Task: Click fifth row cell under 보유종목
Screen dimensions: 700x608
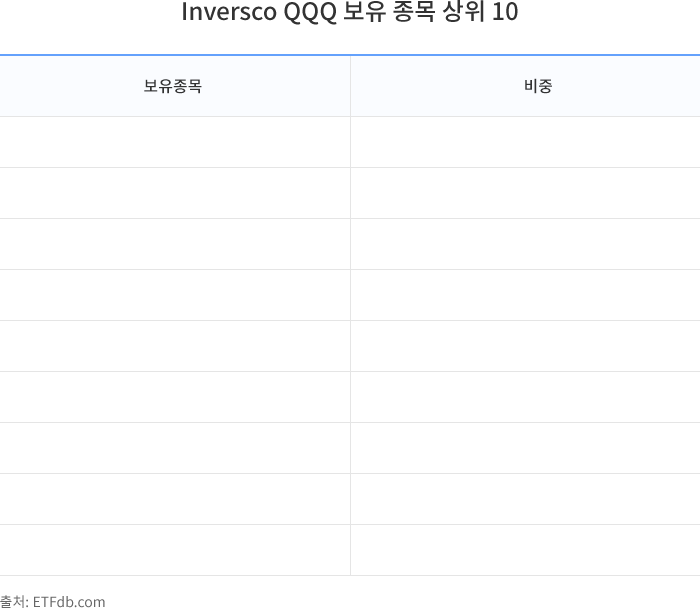Action: pyautogui.click(x=174, y=346)
